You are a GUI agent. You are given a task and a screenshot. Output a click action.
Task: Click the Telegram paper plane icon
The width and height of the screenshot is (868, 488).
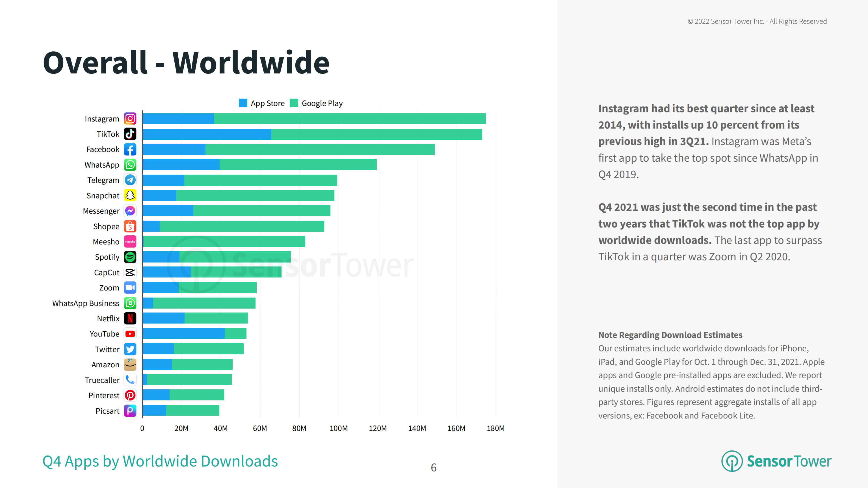(x=130, y=180)
